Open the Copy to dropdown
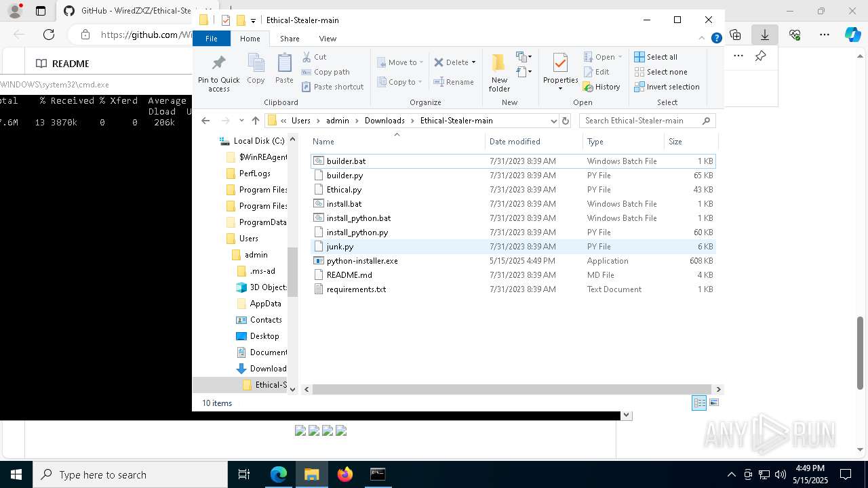Image resolution: width=868 pixels, height=488 pixels. pyautogui.click(x=400, y=82)
